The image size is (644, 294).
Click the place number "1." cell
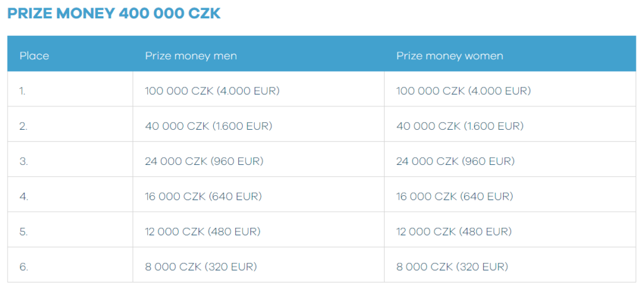point(23,91)
